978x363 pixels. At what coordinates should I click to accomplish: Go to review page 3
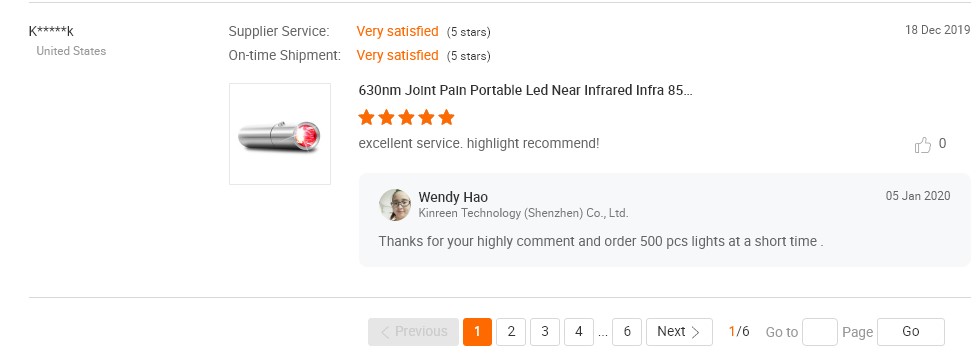pyautogui.click(x=545, y=332)
